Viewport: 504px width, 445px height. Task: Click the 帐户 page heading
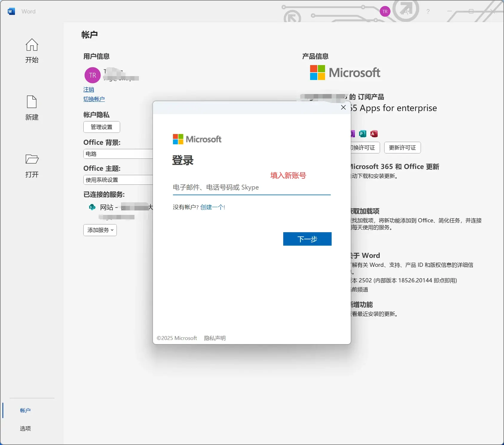90,35
